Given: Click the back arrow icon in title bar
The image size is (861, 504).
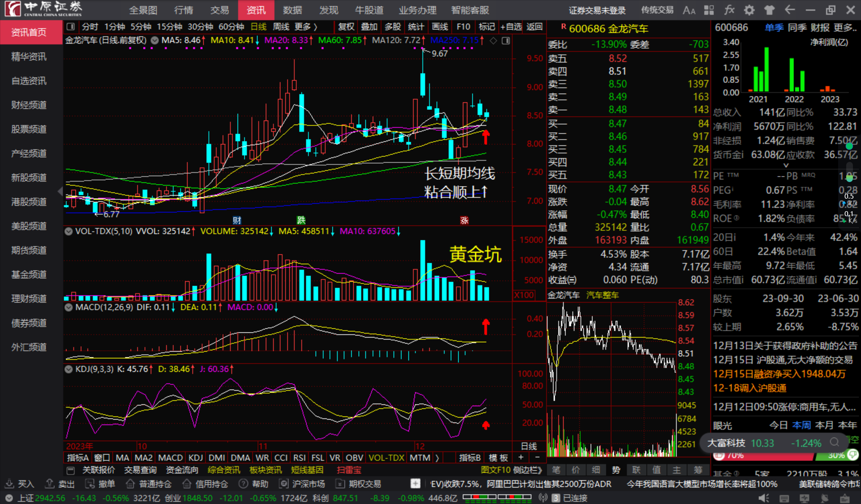Looking at the screenshot, I should click(x=790, y=10).
